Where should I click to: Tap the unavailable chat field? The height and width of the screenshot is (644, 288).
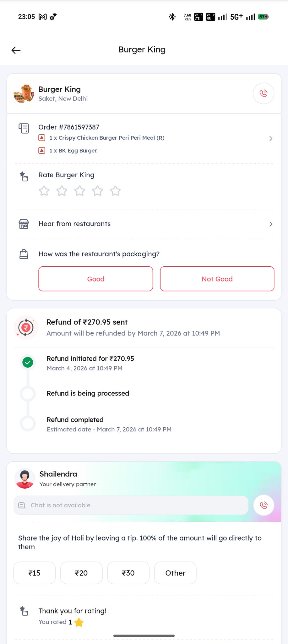tap(131, 505)
